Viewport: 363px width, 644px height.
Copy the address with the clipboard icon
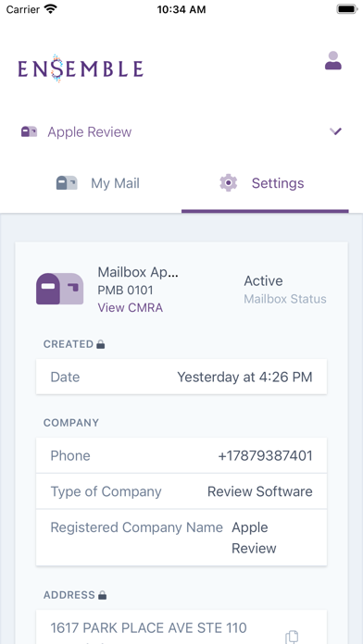(x=292, y=637)
